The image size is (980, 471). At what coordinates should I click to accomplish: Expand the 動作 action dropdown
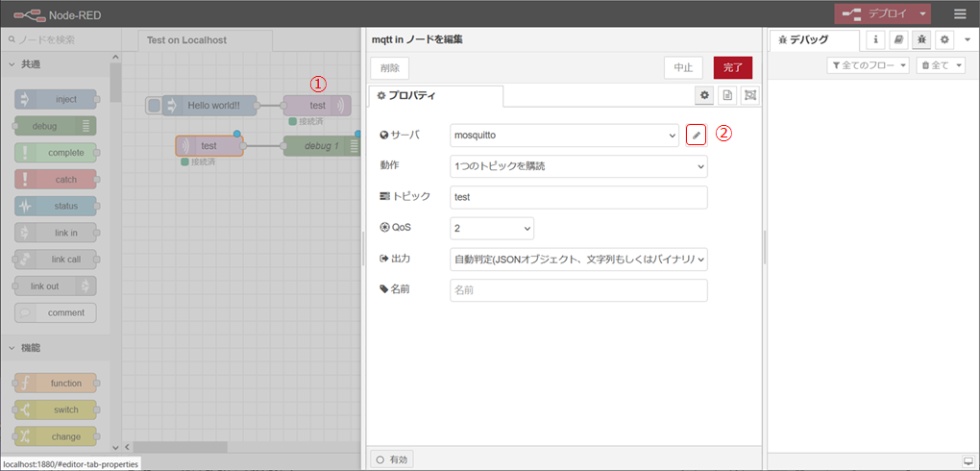(578, 166)
